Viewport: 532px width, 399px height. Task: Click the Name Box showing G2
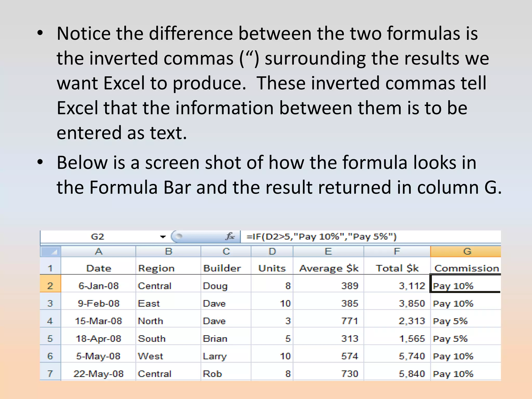pyautogui.click(x=98, y=237)
